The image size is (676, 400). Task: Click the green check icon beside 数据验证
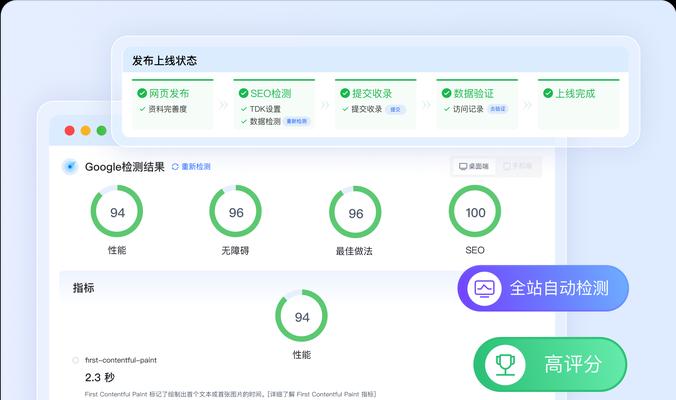point(446,93)
